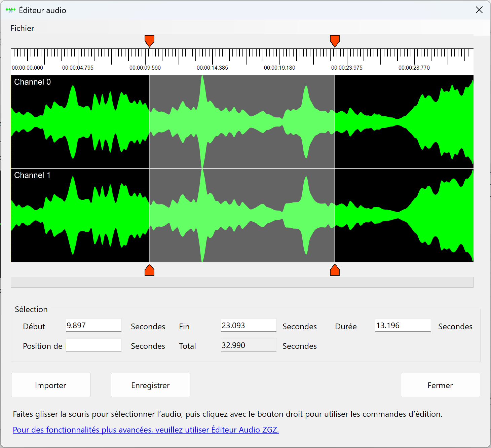The height and width of the screenshot is (448, 491).
Task: Click inside Channel 0 selected waveform region
Action: pos(242,122)
